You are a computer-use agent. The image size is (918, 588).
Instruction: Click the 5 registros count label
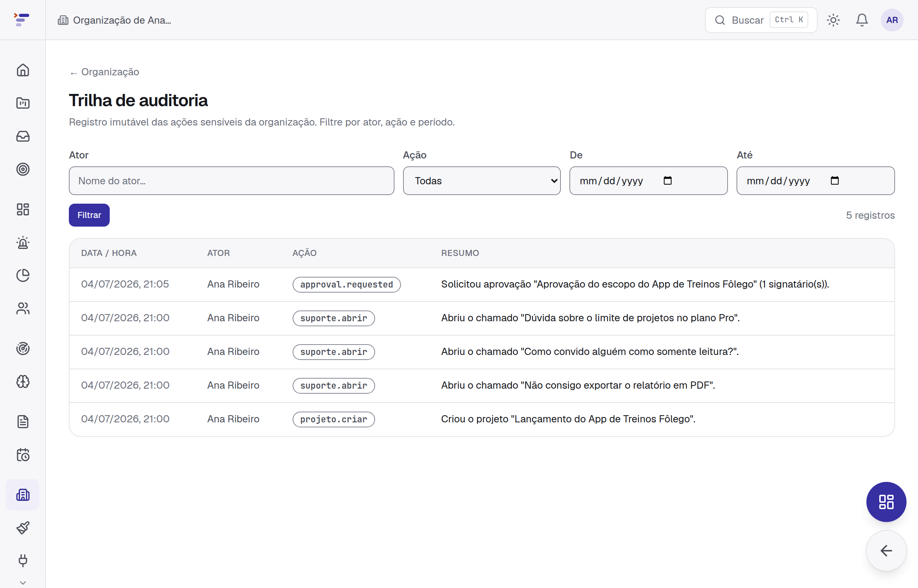pos(870,215)
